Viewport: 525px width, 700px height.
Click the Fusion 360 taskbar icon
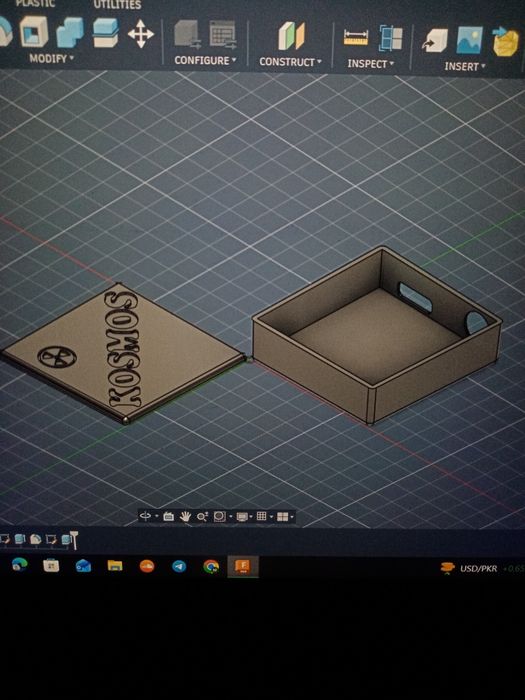[243, 567]
